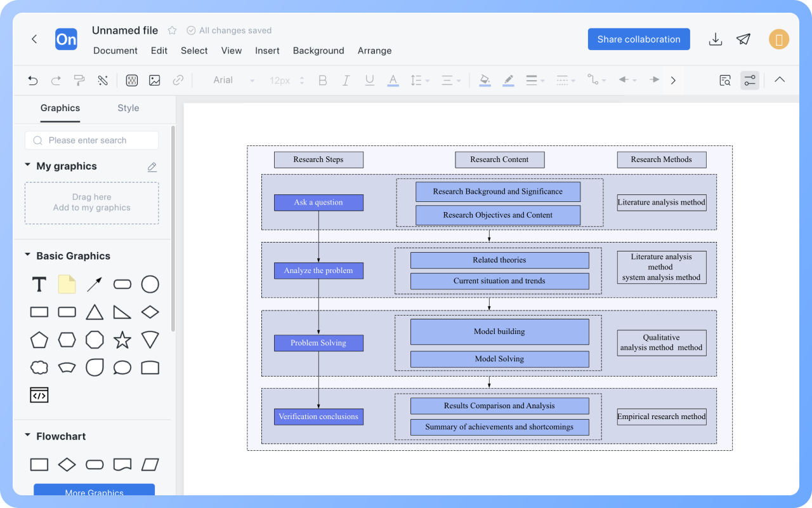Viewport: 812px width, 508px height.
Task: Click the Share collaboration button
Action: pyautogui.click(x=638, y=39)
